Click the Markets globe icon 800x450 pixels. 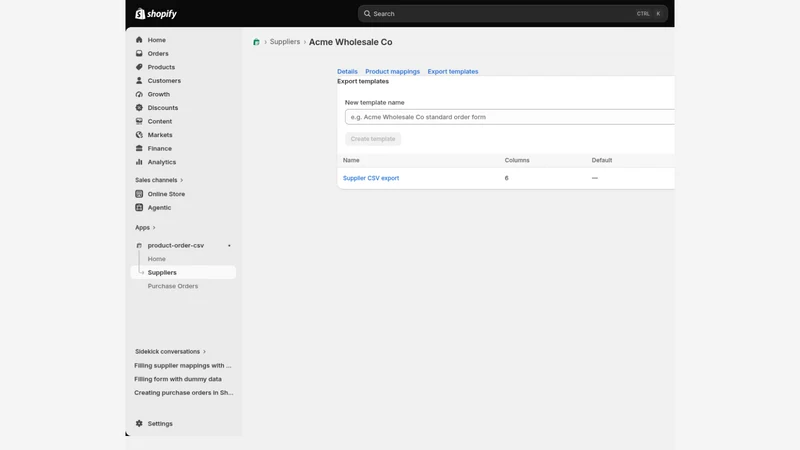click(x=139, y=135)
